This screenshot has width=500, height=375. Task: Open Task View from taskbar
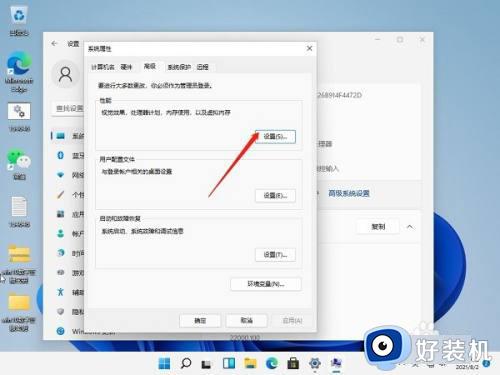[x=207, y=364]
